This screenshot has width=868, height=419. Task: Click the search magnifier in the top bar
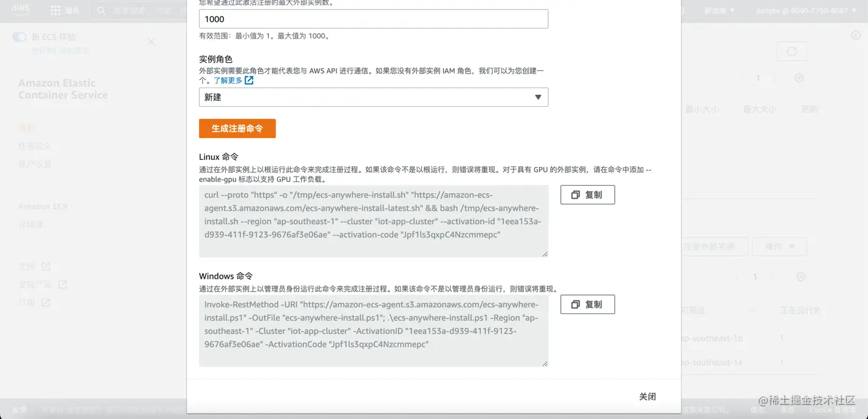[101, 10]
